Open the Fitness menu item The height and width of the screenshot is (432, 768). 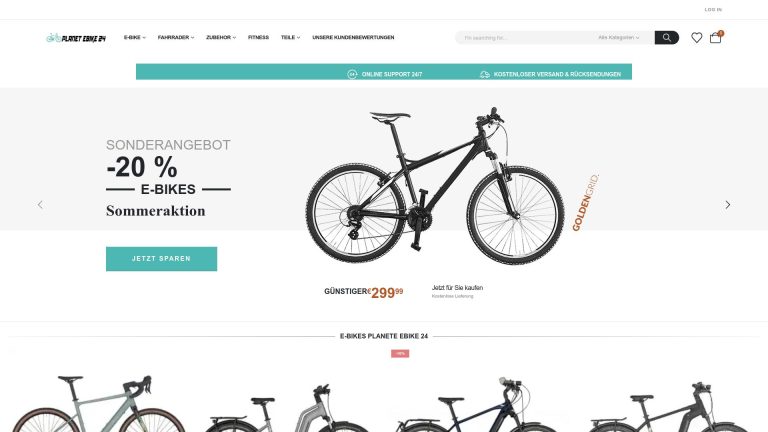258,38
